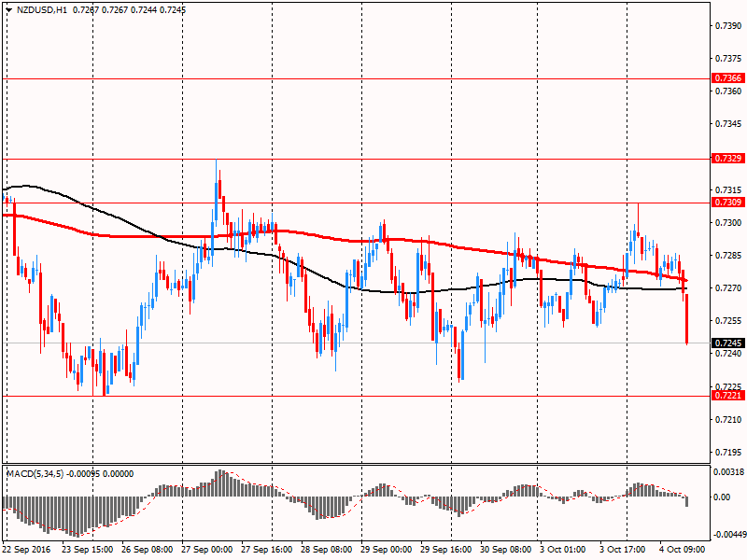Select the 0.7366 red price level label
747x560 pixels.
click(728, 78)
